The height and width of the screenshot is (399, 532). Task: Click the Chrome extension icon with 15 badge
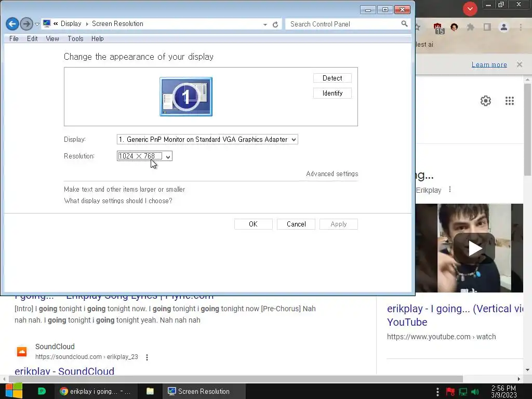click(x=438, y=28)
